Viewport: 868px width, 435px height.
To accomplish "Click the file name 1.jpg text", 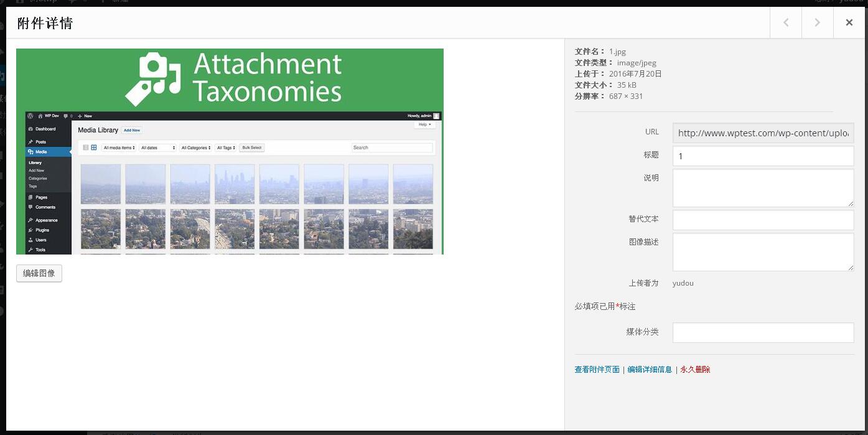I will tap(617, 52).
